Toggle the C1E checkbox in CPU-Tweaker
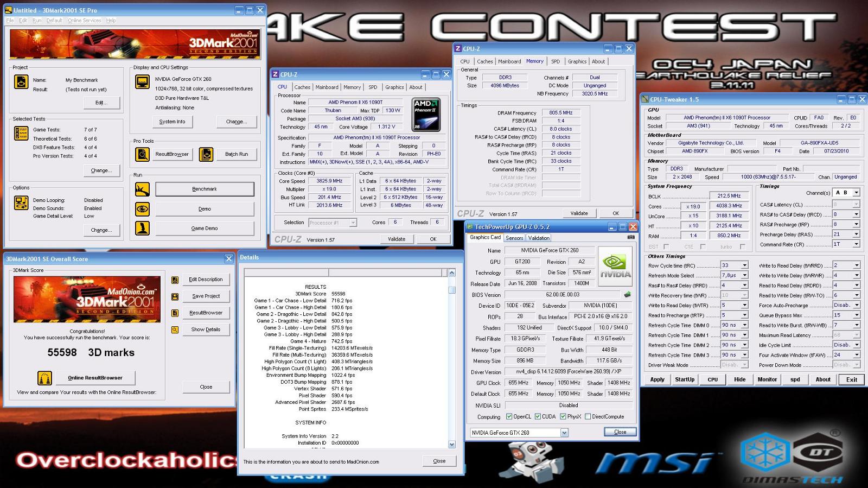The width and height of the screenshot is (868, 488). pyautogui.click(x=703, y=247)
